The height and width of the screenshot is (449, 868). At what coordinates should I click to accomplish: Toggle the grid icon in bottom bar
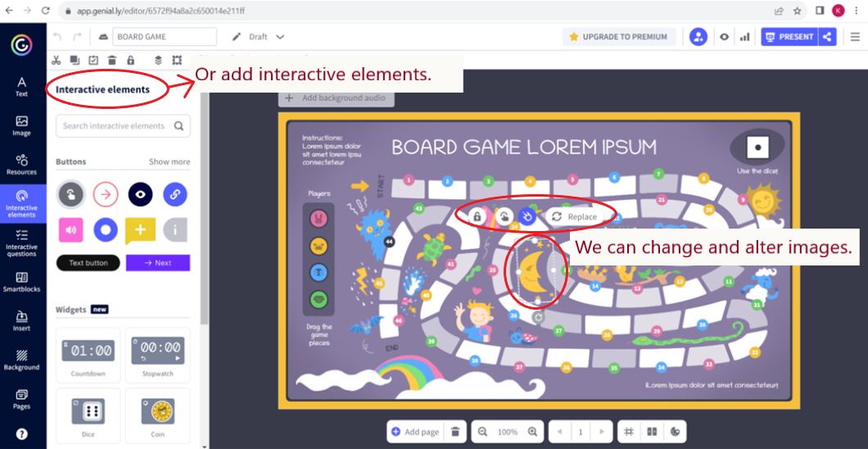pos(629,432)
